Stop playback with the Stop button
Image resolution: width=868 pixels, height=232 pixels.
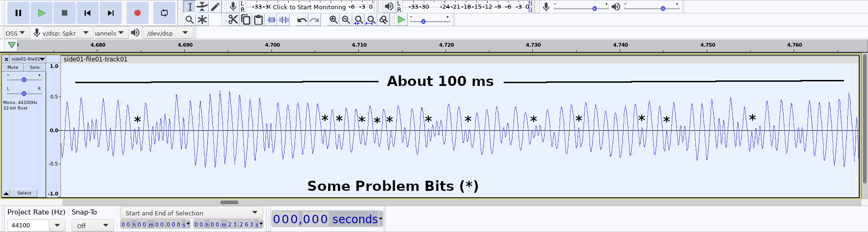(x=65, y=13)
